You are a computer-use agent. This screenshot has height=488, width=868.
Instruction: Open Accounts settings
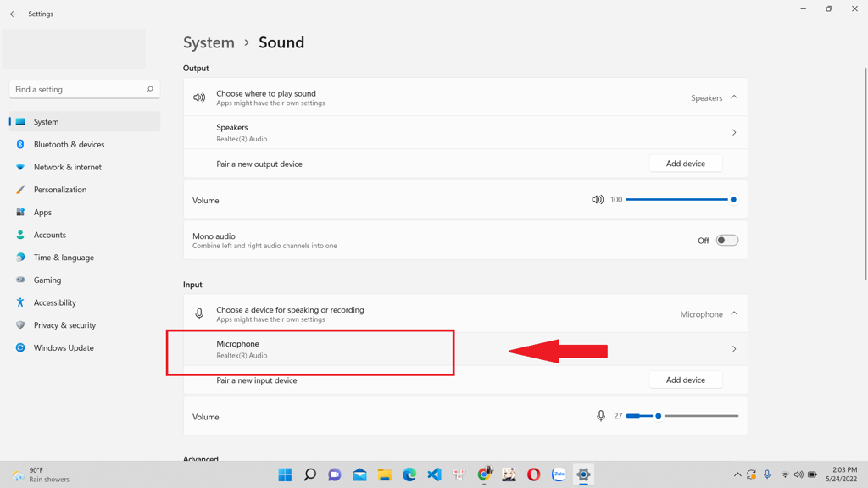[85, 236]
